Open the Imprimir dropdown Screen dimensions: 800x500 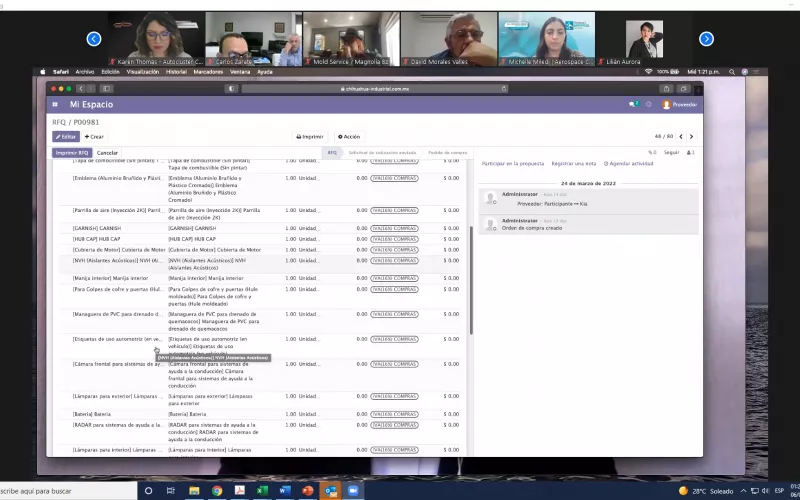click(309, 136)
